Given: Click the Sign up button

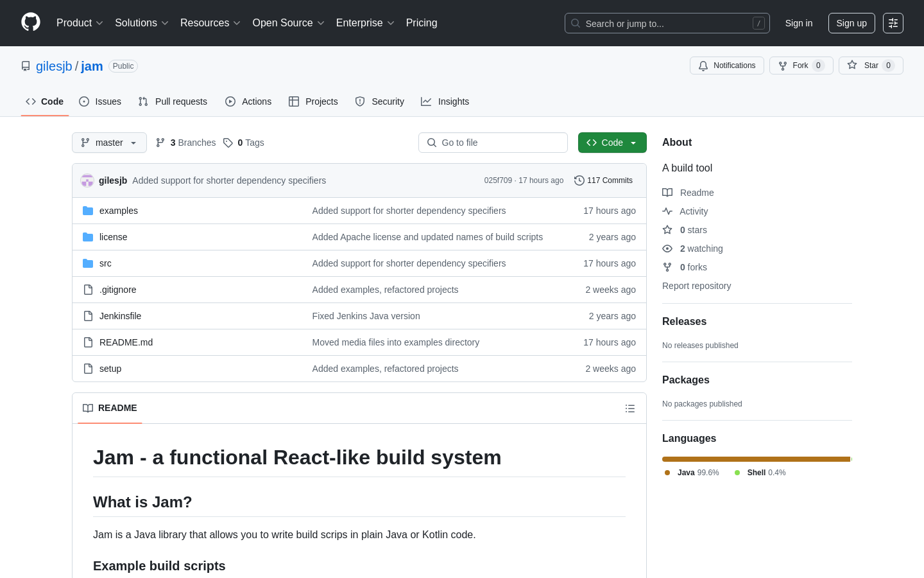Looking at the screenshot, I should [851, 23].
